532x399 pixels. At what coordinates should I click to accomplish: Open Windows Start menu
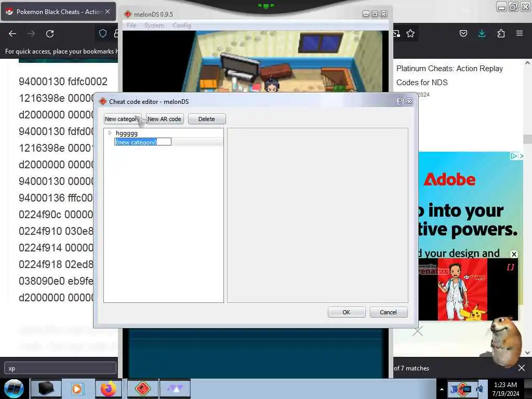(14, 389)
